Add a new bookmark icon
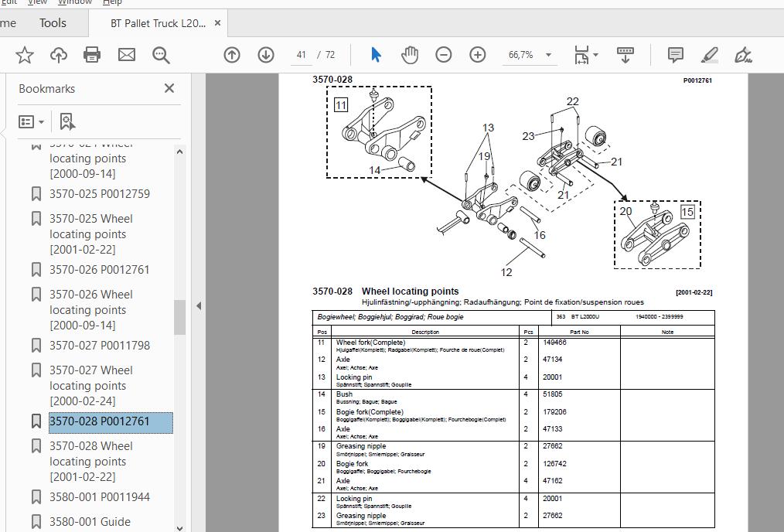The height and width of the screenshot is (532, 784). click(67, 121)
